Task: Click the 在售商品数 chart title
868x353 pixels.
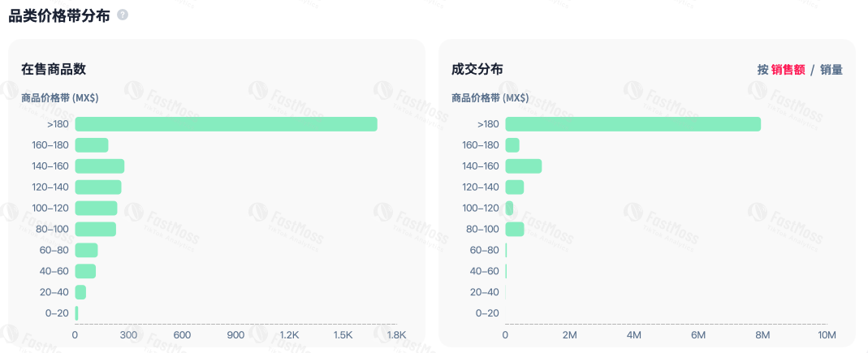Action: coord(54,70)
